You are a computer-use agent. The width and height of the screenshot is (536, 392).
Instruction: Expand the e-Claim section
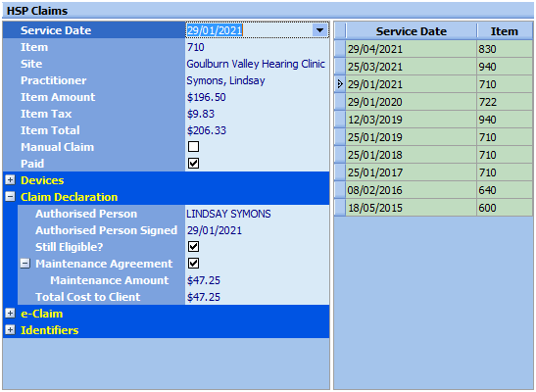click(x=10, y=314)
